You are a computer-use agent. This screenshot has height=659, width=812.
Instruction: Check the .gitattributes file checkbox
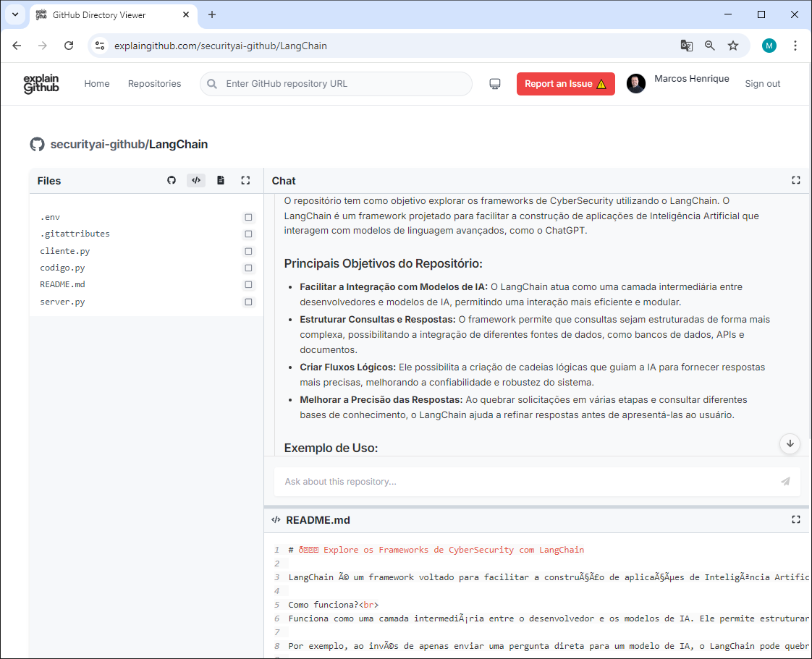[x=248, y=234]
